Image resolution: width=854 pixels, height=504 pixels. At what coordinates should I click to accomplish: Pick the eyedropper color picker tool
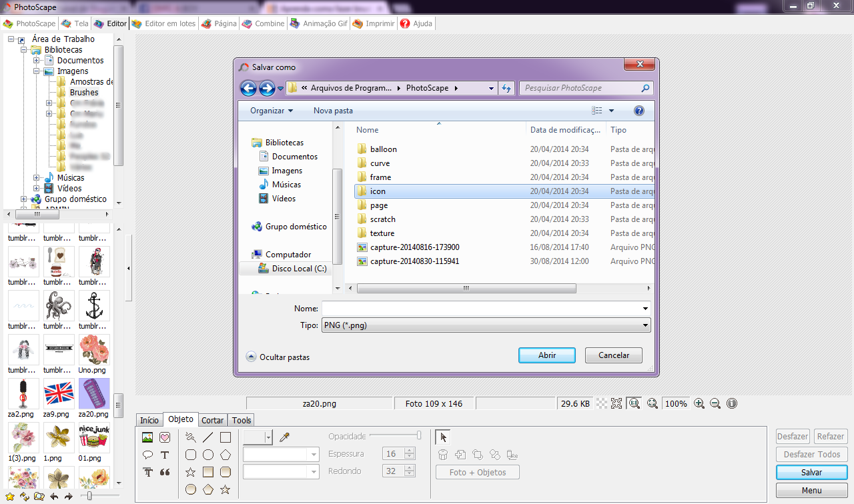click(284, 437)
